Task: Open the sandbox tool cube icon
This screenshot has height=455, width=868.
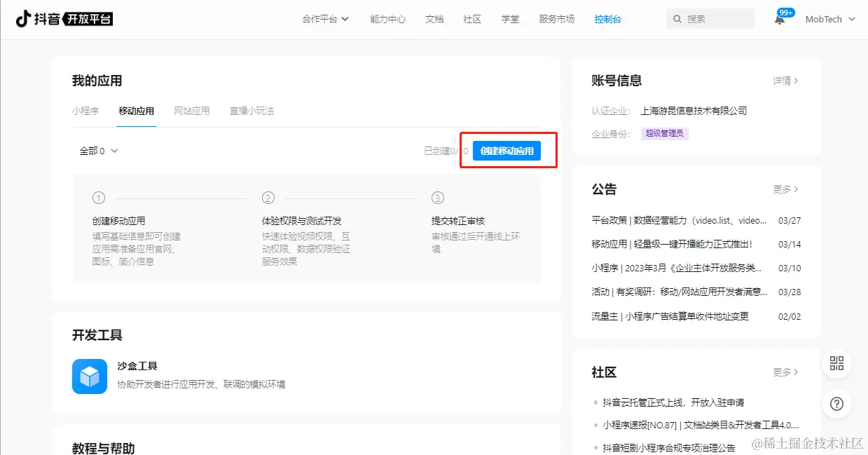Action: (90, 376)
